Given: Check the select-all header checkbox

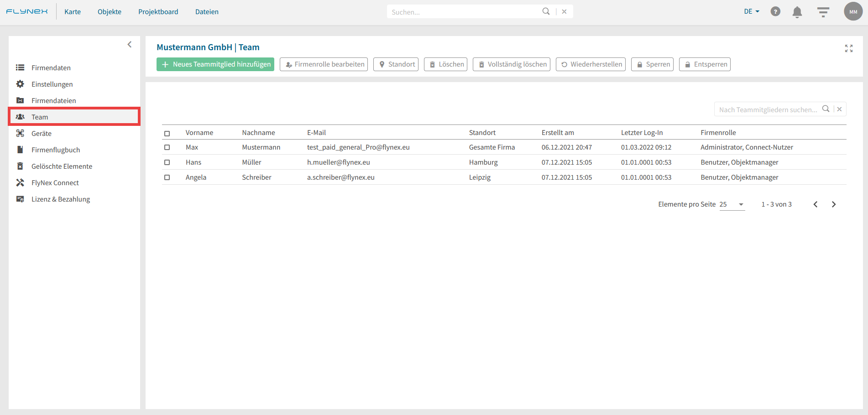Looking at the screenshot, I should [x=167, y=133].
